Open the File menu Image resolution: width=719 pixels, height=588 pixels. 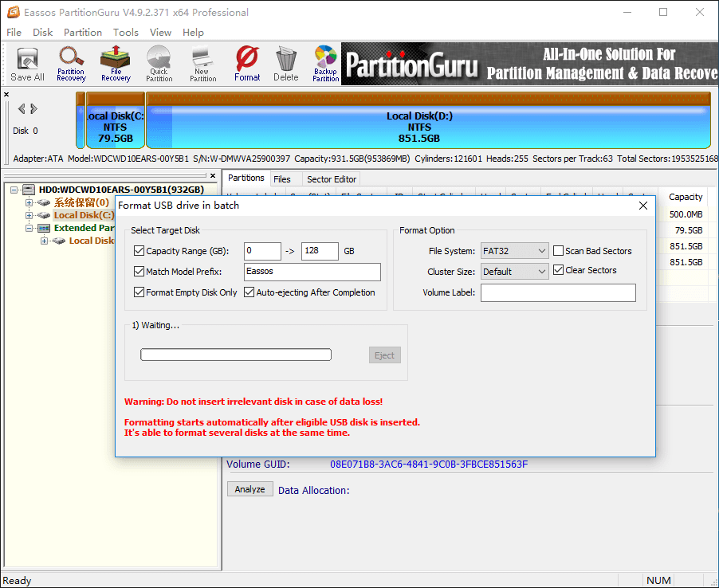tap(14, 33)
